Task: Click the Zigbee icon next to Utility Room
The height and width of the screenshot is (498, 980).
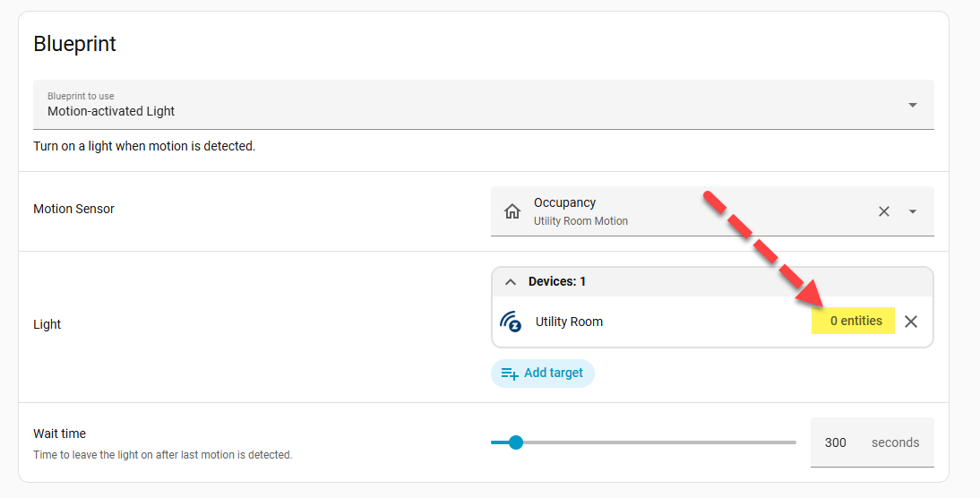Action: click(511, 322)
